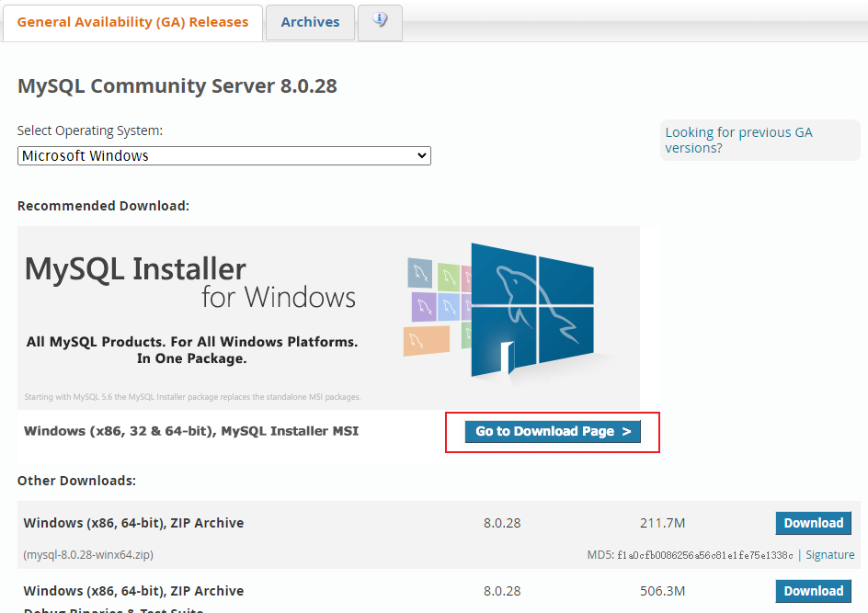Image resolution: width=868 pixels, height=613 pixels.
Task: Click the MySQL Community Server 8.0.28 heading
Action: (177, 85)
